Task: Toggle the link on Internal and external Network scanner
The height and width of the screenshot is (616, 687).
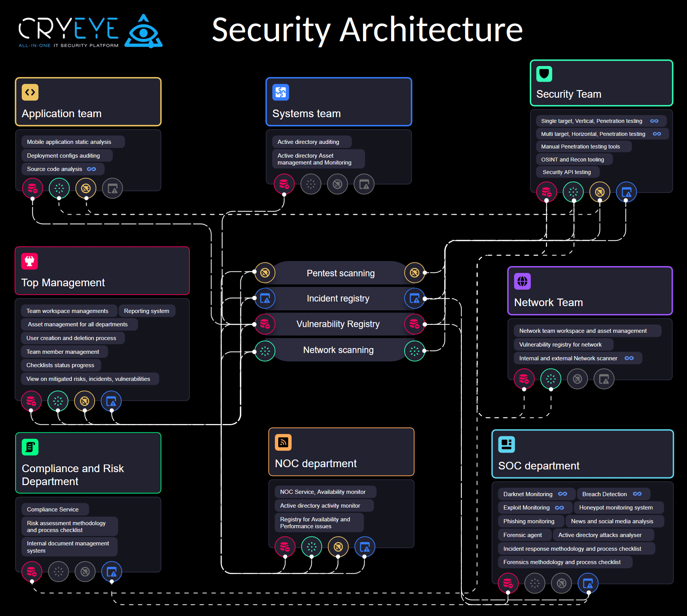Action: pos(629,358)
